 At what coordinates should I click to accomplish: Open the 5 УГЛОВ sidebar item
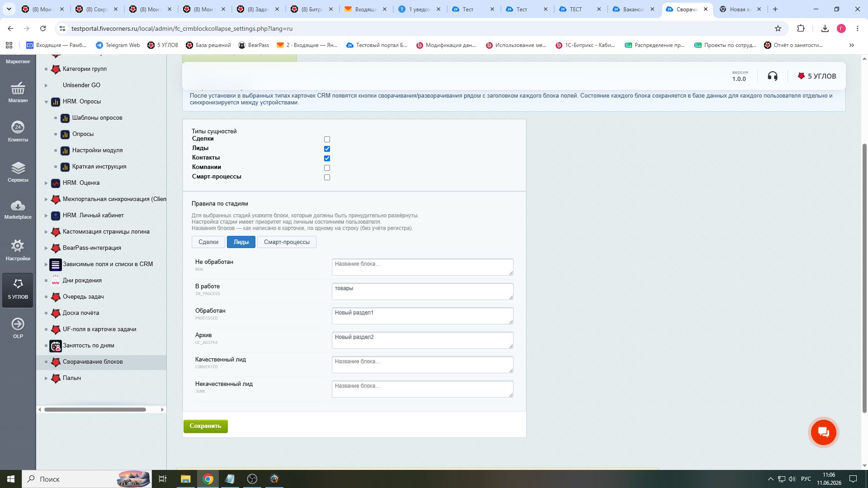tap(18, 290)
